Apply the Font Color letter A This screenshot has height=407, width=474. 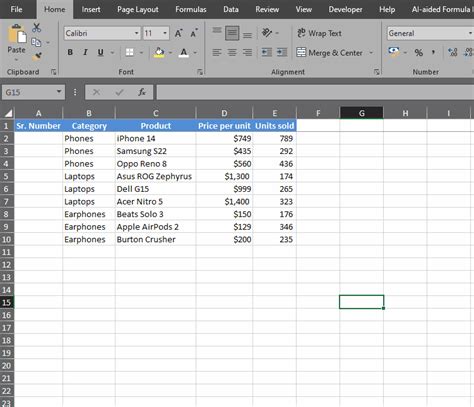point(184,52)
